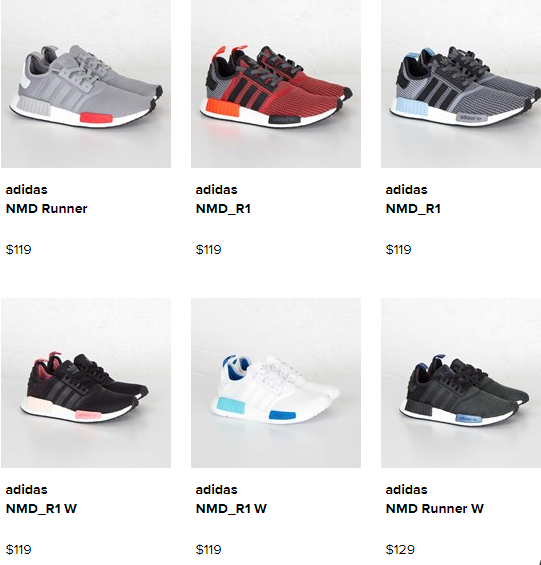Click adidas brand label above NMD Runner
The height and width of the screenshot is (565, 541).
pos(27,190)
